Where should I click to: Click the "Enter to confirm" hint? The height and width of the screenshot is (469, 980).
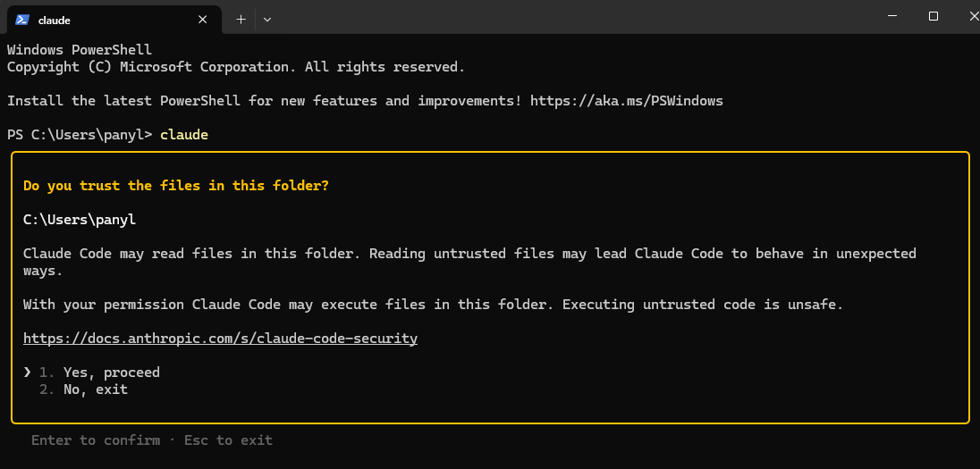coord(95,440)
